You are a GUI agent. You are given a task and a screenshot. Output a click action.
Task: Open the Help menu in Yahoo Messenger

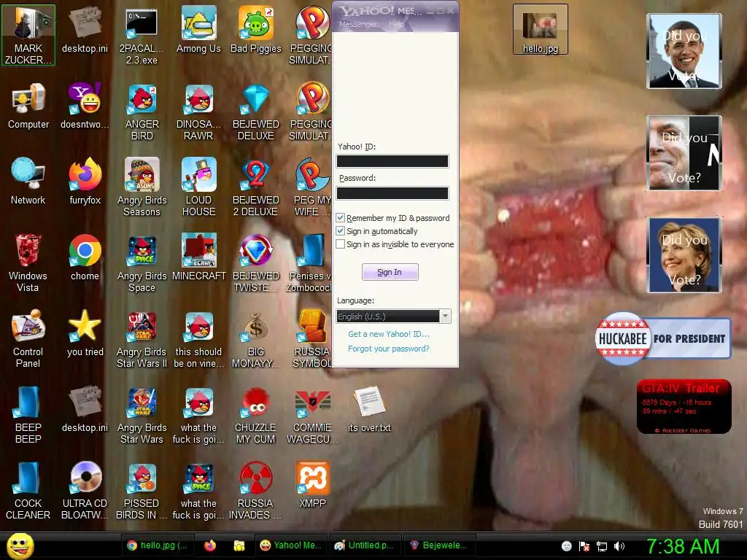[x=396, y=24]
